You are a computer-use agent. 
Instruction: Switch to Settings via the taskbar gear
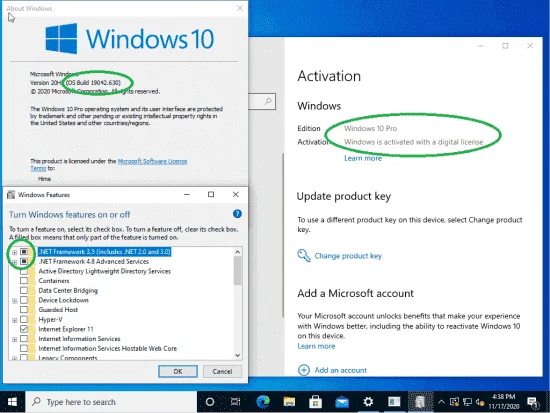(368, 402)
